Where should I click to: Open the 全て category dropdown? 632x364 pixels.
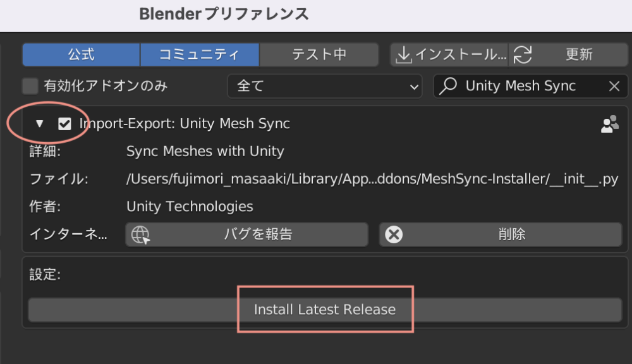tap(324, 86)
